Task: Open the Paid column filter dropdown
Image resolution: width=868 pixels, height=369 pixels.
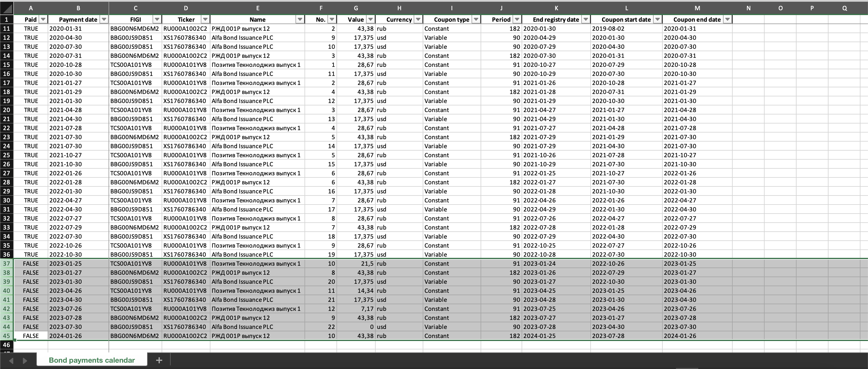Action: click(43, 20)
